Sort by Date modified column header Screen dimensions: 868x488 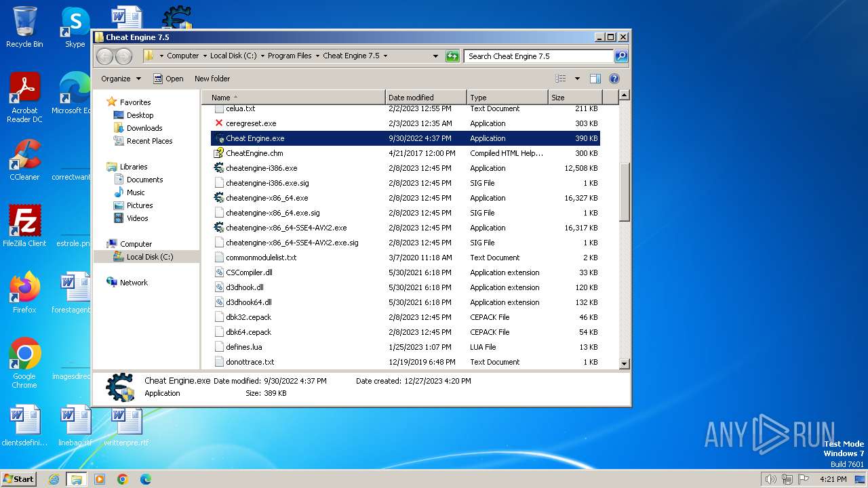426,98
